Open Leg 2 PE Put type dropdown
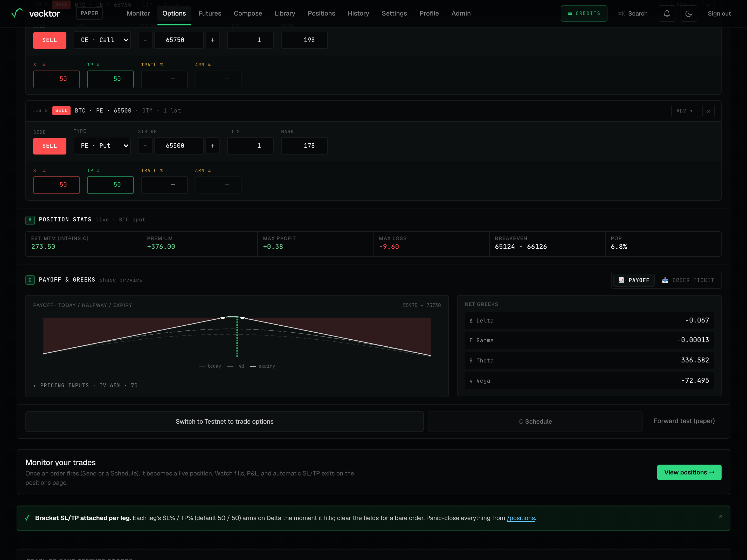This screenshot has height=560, width=747. (102, 146)
